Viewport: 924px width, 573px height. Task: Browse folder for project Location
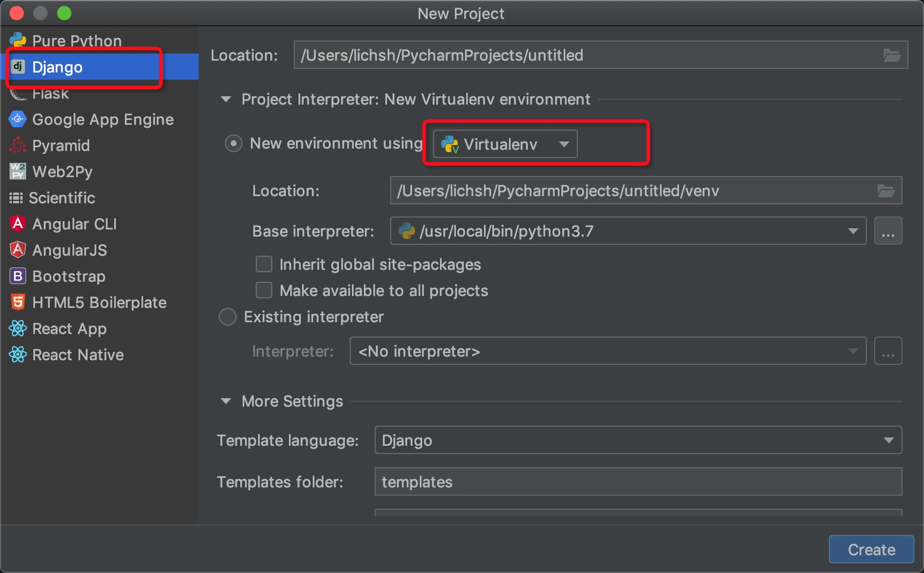pyautogui.click(x=891, y=55)
